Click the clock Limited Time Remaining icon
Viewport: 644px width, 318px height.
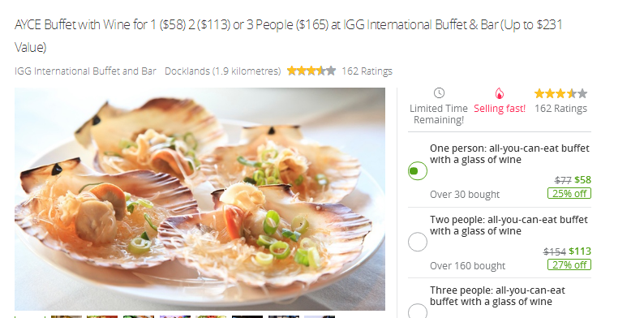pos(439,92)
